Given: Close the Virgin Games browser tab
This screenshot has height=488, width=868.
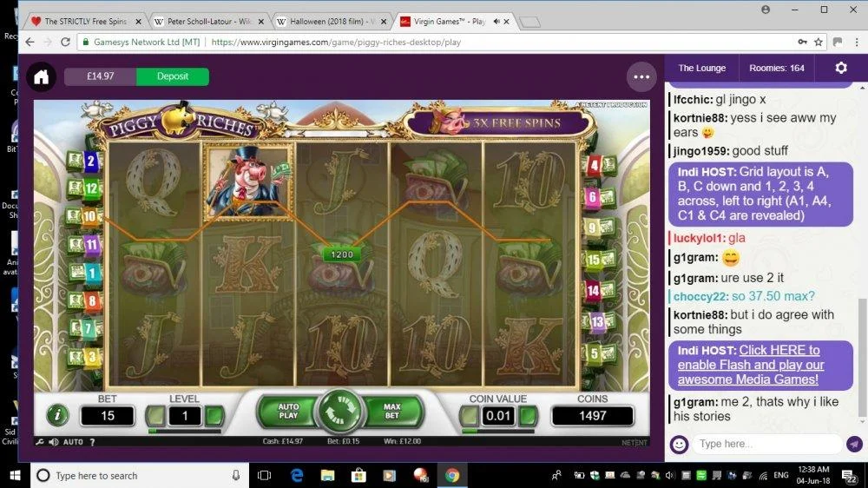Looking at the screenshot, I should pos(506,22).
